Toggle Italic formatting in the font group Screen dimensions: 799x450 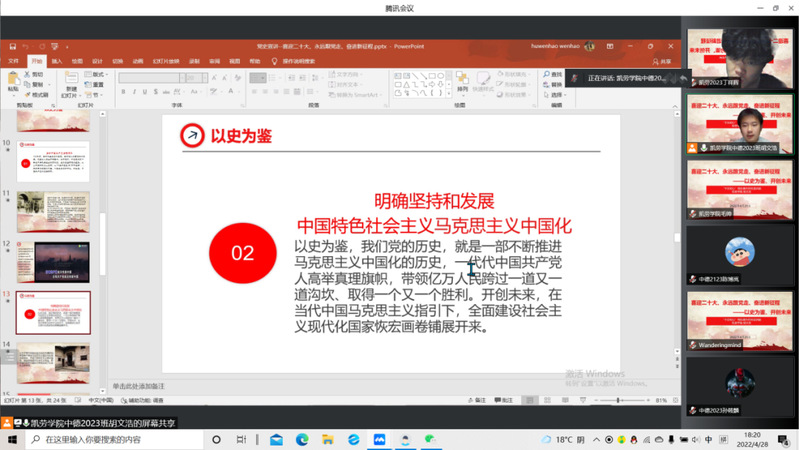(134, 92)
